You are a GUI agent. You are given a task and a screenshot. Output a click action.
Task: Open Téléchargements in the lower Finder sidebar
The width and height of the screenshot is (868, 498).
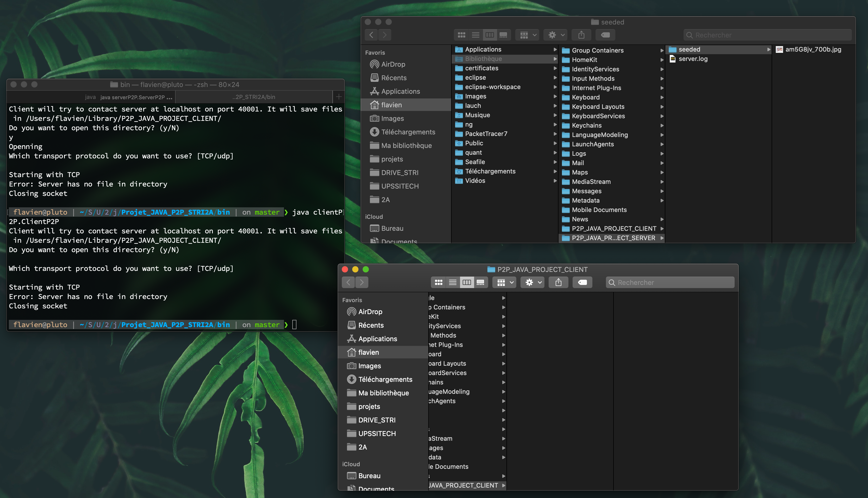coord(385,379)
